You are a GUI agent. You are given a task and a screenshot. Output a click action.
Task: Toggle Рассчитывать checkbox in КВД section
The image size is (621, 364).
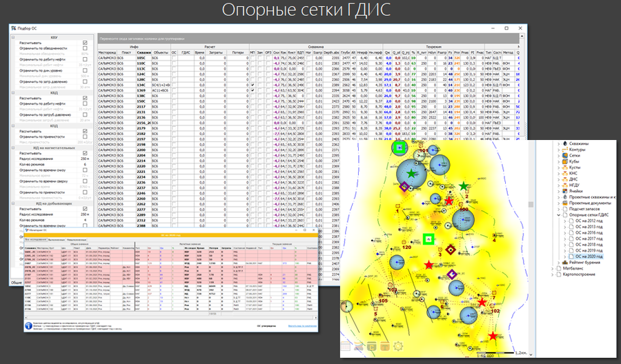point(85,98)
